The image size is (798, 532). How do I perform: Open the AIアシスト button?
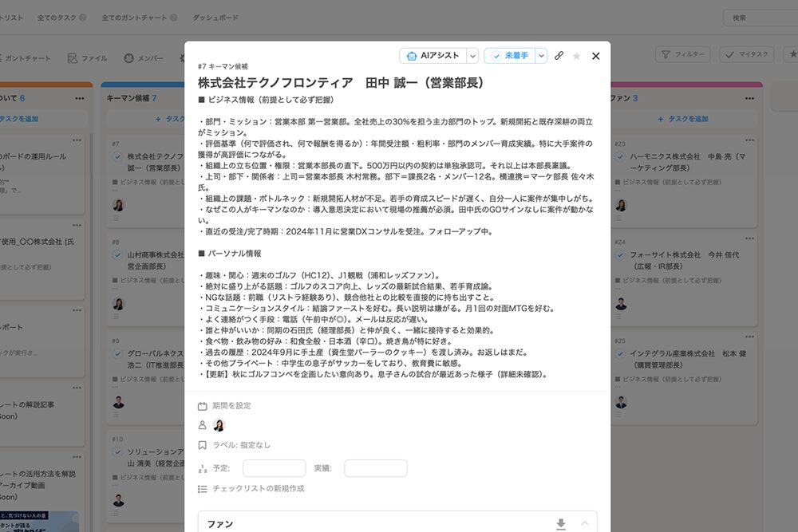[433, 56]
